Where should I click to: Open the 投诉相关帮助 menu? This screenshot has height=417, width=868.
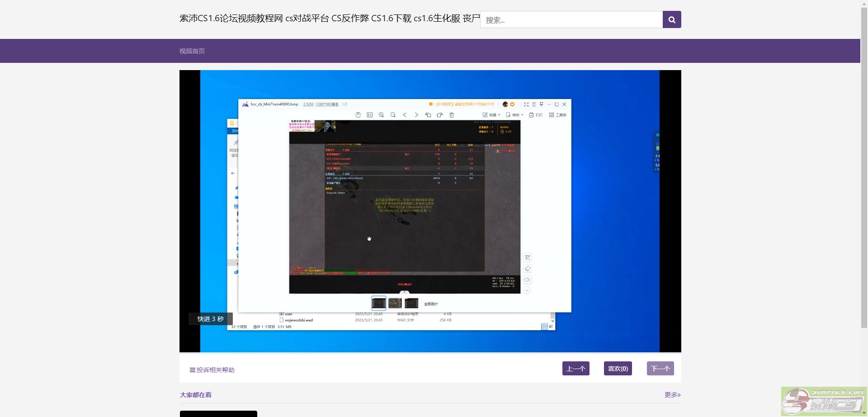(212, 370)
